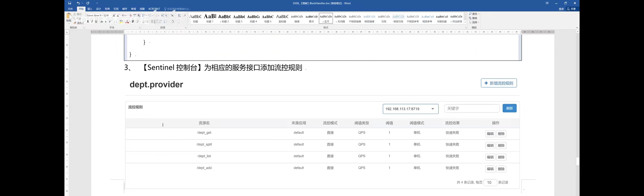
Task: Apply the 标题 1 heading style
Action: [210, 18]
